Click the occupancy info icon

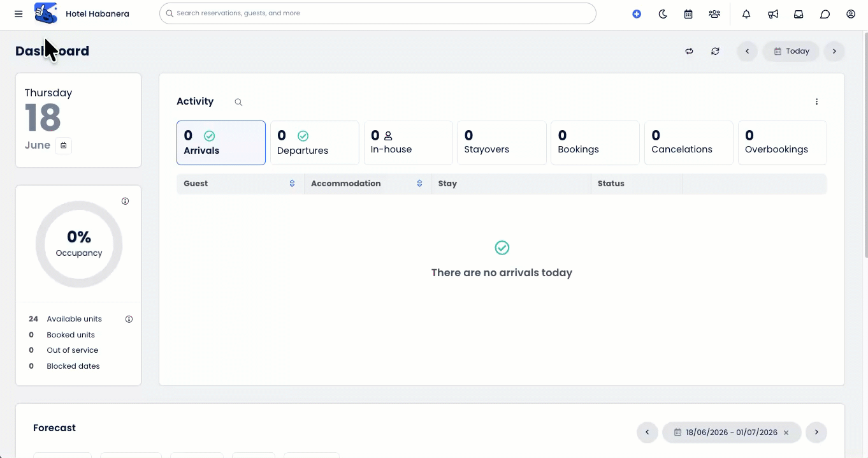click(125, 201)
